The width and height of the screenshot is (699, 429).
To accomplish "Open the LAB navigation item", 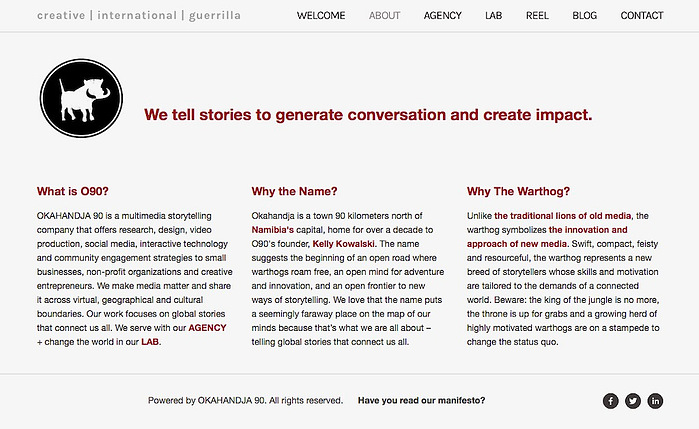I will [x=493, y=16].
